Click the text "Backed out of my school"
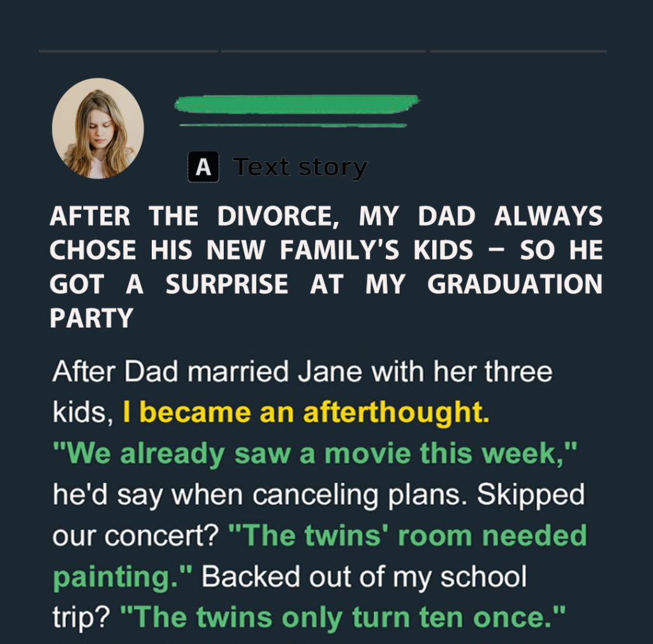Screen dimensions: 653x644 (364, 578)
